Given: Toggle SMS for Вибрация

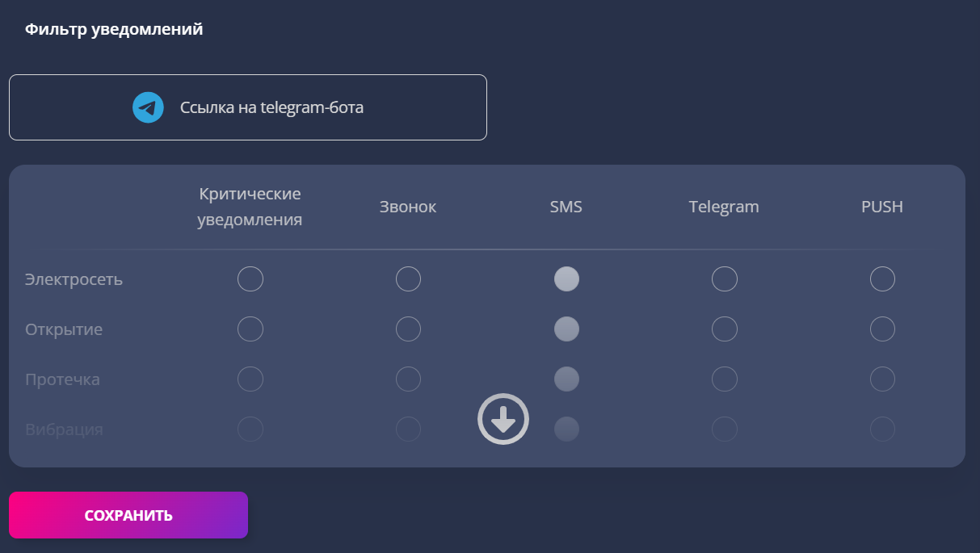Looking at the screenshot, I should [566, 429].
